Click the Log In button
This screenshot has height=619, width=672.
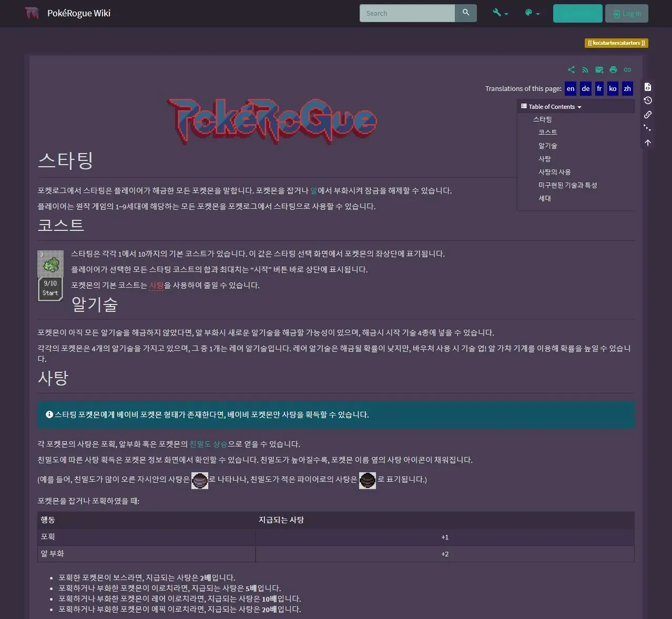pos(626,13)
